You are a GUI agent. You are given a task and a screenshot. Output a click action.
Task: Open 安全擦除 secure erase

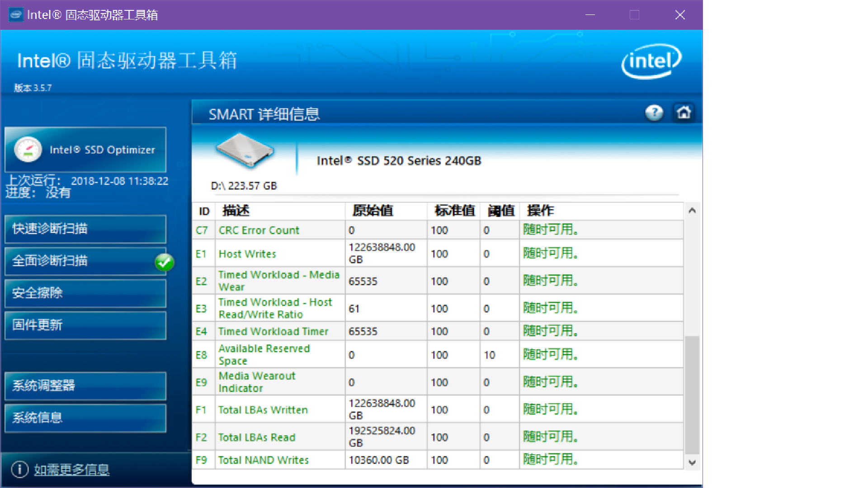85,293
